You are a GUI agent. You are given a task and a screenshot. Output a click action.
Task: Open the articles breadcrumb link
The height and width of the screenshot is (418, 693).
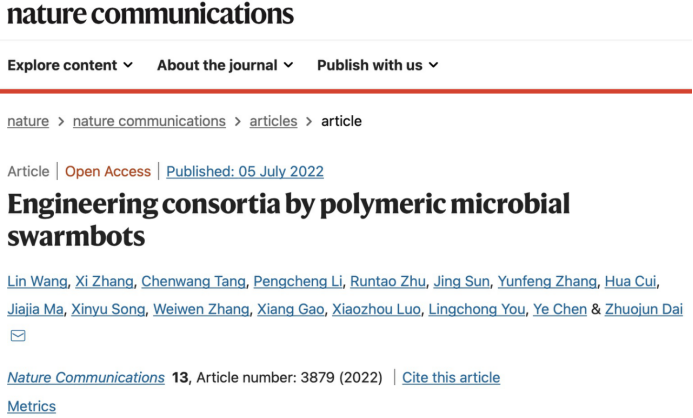[x=273, y=121]
